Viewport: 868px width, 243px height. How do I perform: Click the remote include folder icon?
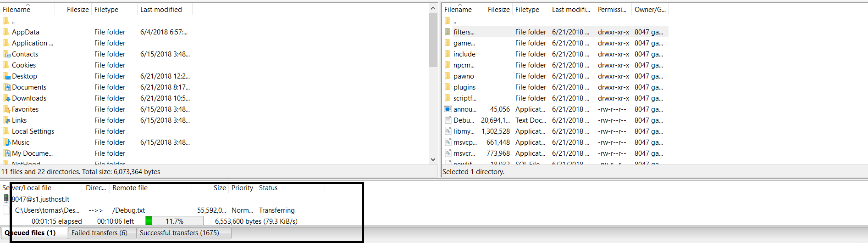click(448, 54)
